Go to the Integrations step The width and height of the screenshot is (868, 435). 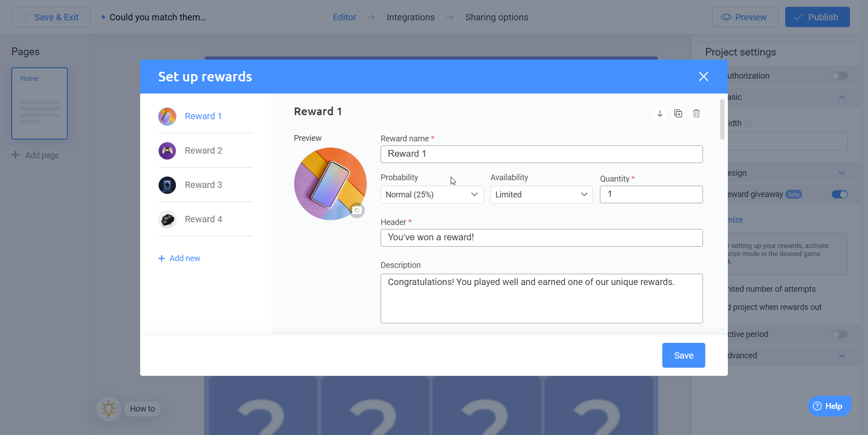pos(410,17)
